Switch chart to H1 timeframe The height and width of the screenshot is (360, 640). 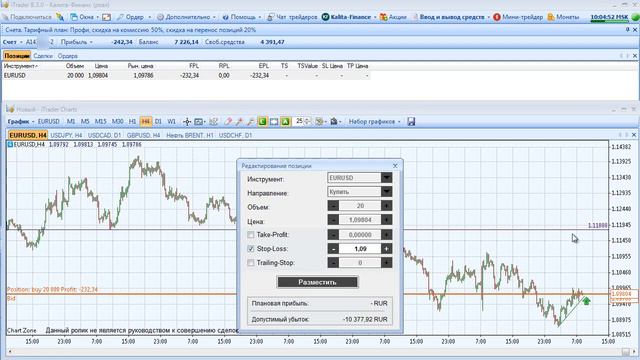[x=133, y=122]
